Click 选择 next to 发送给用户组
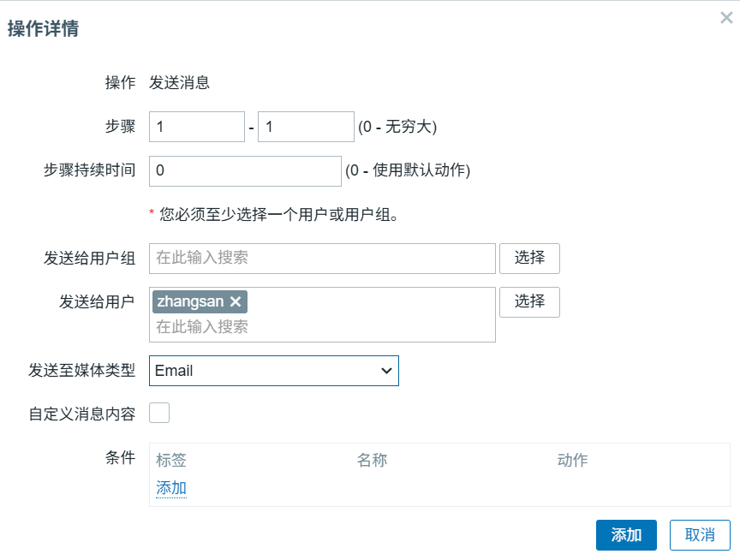 [529, 258]
